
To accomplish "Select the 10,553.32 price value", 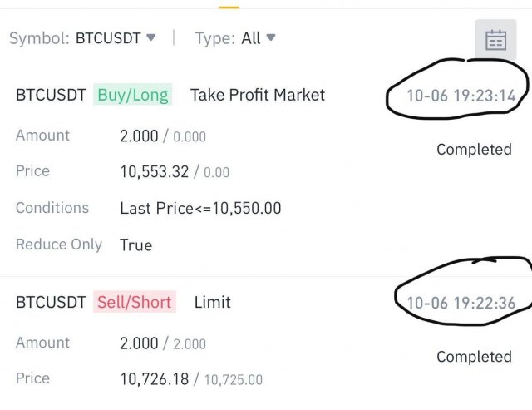I will tap(155, 172).
